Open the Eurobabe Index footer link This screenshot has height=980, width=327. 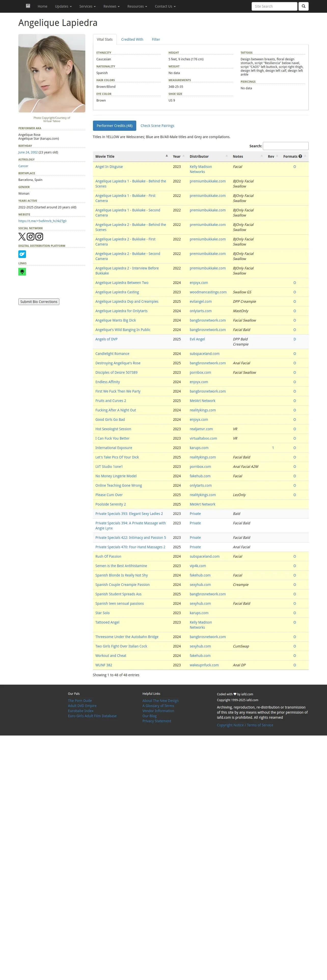[x=81, y=711]
